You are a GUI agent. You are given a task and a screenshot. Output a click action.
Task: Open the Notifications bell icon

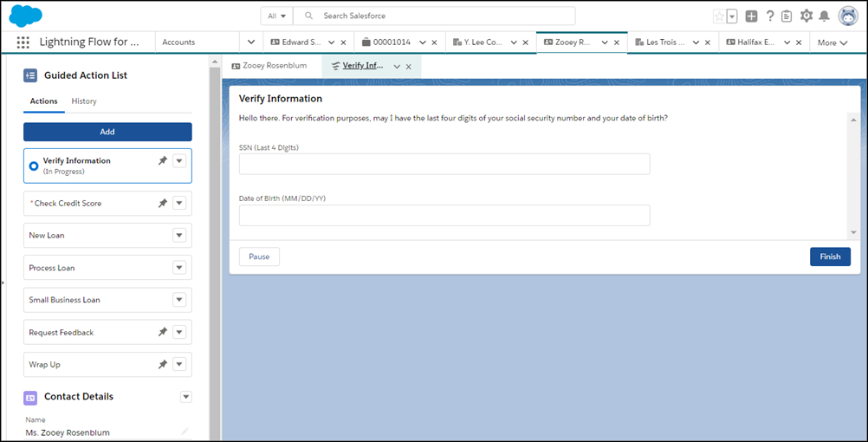[x=825, y=16]
